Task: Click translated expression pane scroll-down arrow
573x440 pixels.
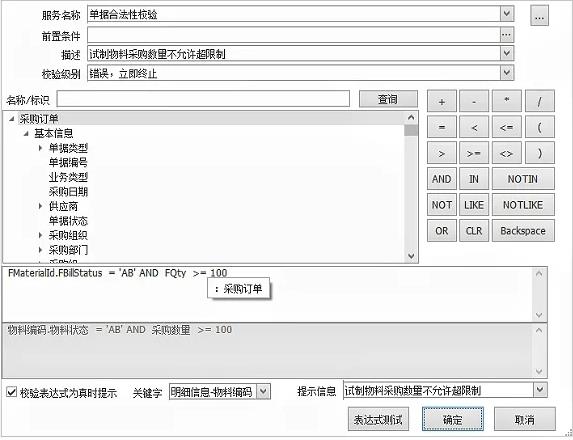Action: [x=539, y=372]
